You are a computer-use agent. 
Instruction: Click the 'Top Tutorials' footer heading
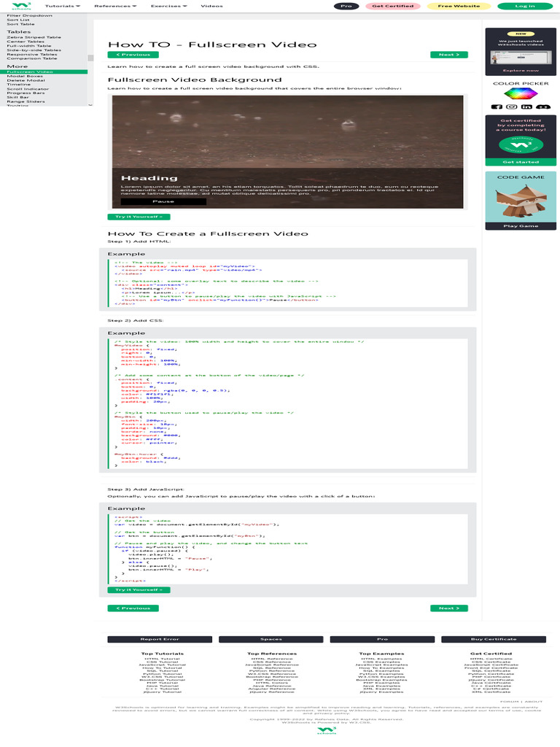click(x=163, y=654)
